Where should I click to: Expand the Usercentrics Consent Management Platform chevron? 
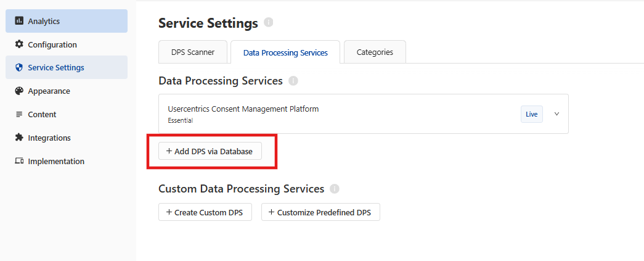point(557,114)
